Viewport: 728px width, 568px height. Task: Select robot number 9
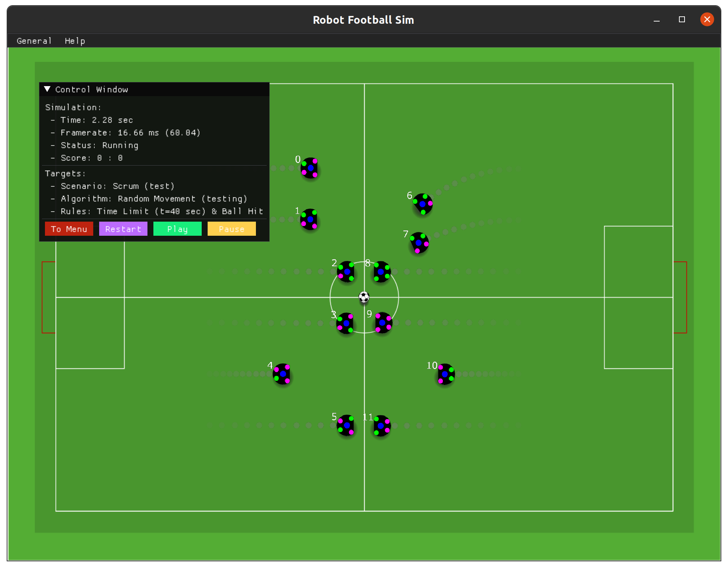click(383, 323)
